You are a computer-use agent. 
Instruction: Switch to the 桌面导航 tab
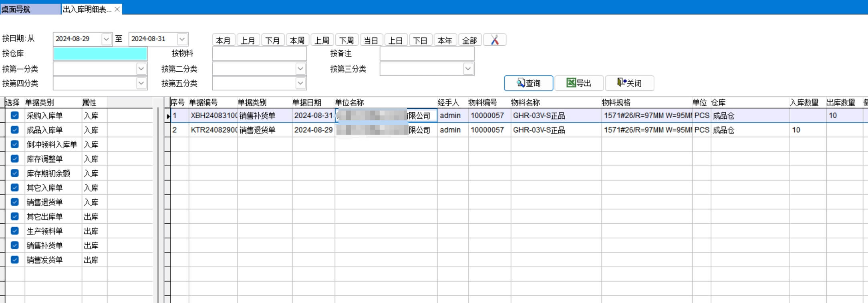point(30,9)
